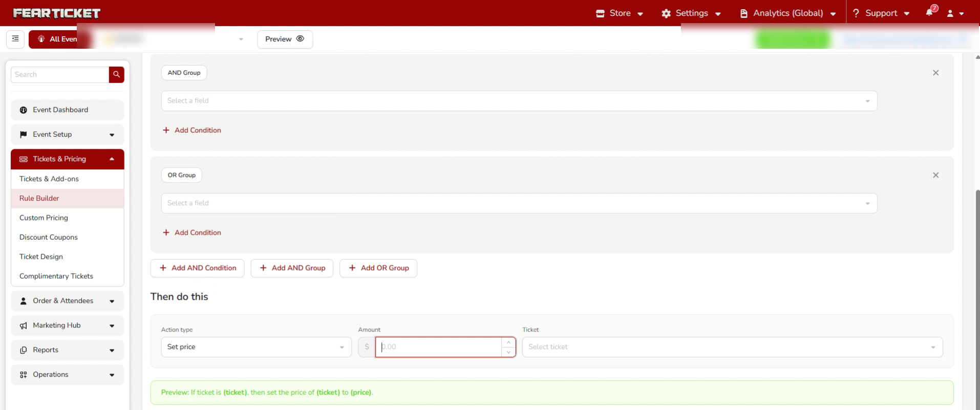Click the AND Group label
The height and width of the screenshot is (410, 980).
tap(184, 73)
